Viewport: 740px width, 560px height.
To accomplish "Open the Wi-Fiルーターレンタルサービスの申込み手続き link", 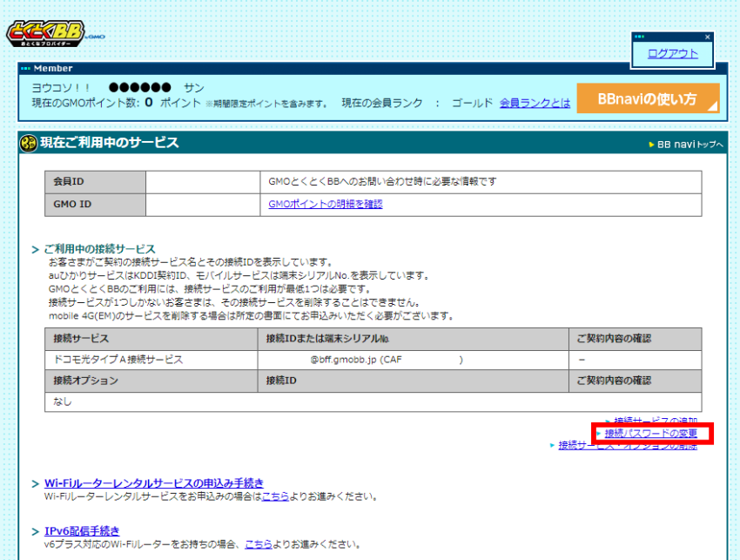I will (x=154, y=483).
